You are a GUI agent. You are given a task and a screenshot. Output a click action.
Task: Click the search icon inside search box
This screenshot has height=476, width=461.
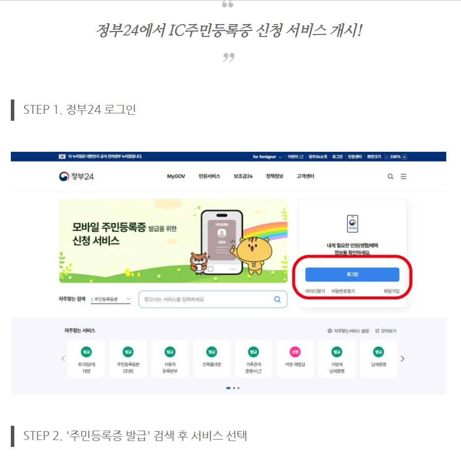[x=277, y=299]
